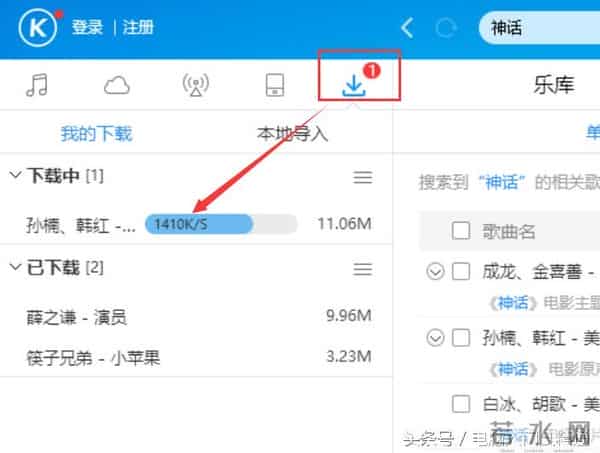Expand options for 成龙、金喜善 song

tap(435, 272)
